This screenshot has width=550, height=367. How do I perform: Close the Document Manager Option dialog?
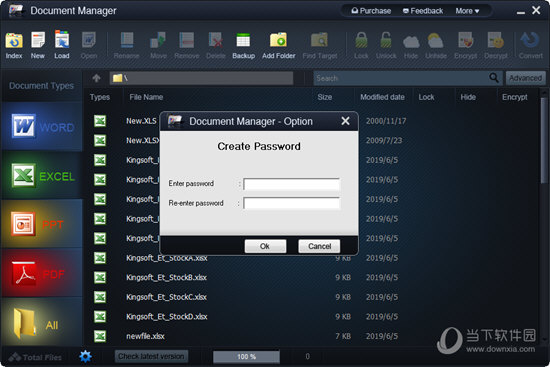(x=345, y=121)
